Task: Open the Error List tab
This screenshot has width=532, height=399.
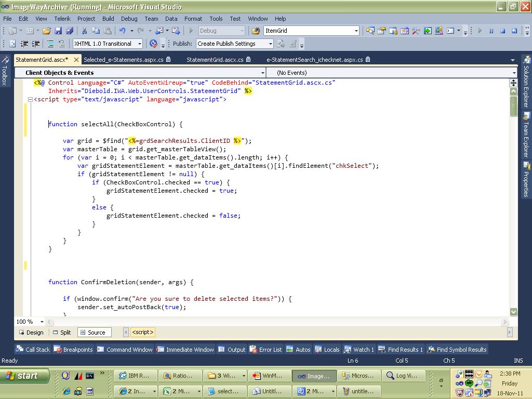Action: 265,350
